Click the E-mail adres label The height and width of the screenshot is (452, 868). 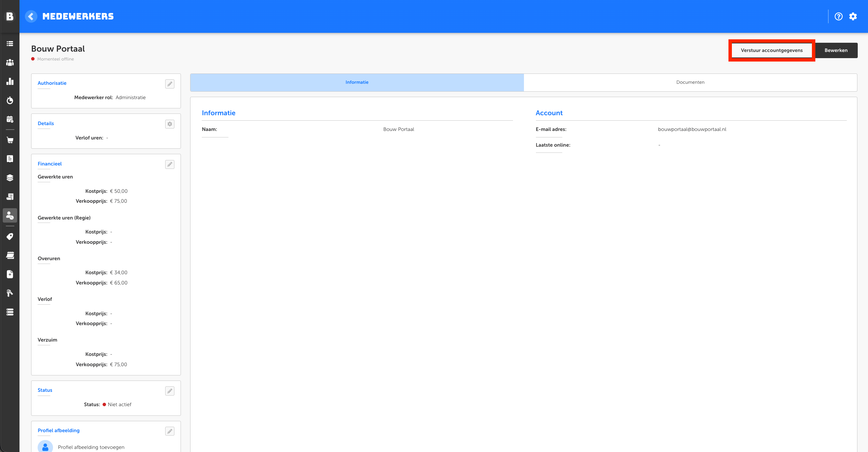click(551, 129)
